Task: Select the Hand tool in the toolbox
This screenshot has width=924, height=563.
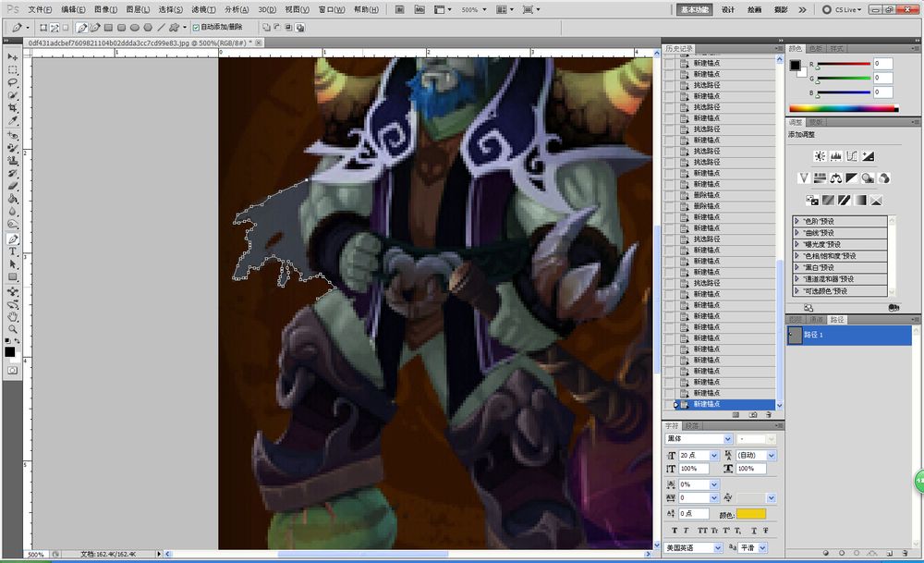Action: (x=12, y=317)
